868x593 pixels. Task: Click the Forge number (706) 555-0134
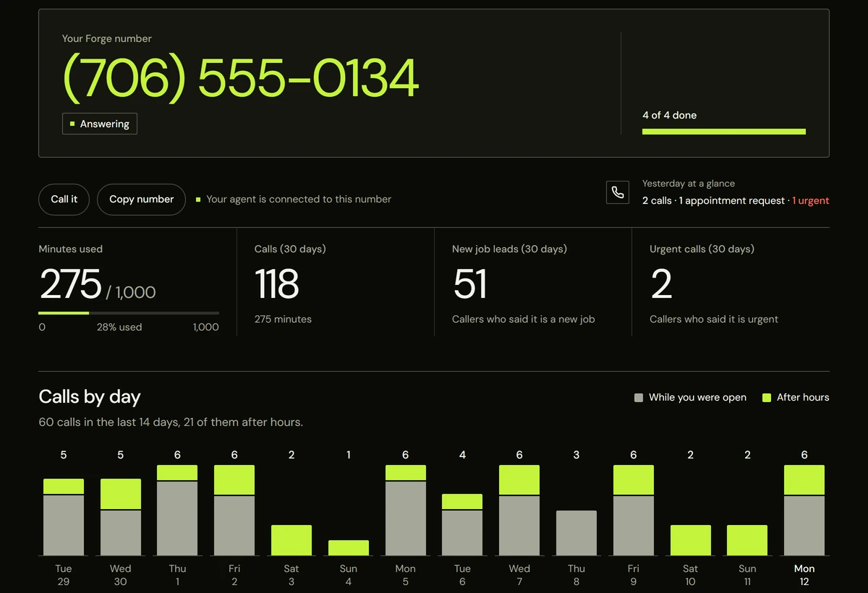[x=241, y=77]
